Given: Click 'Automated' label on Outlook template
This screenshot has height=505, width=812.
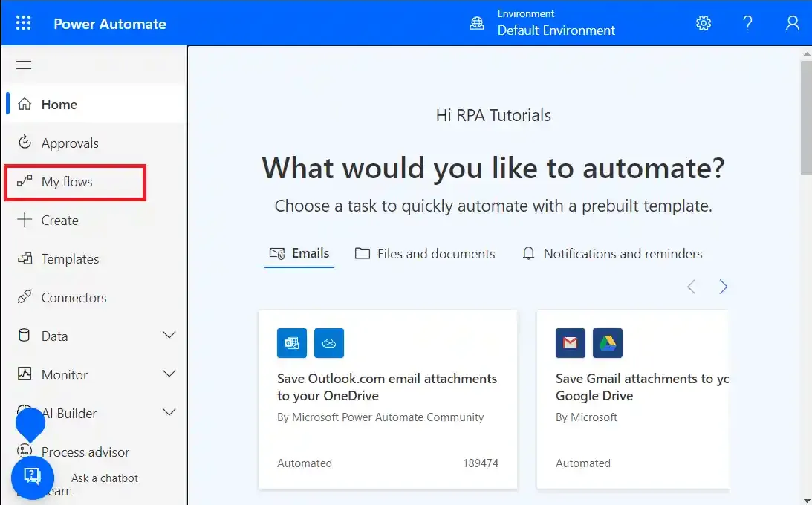Looking at the screenshot, I should [305, 463].
